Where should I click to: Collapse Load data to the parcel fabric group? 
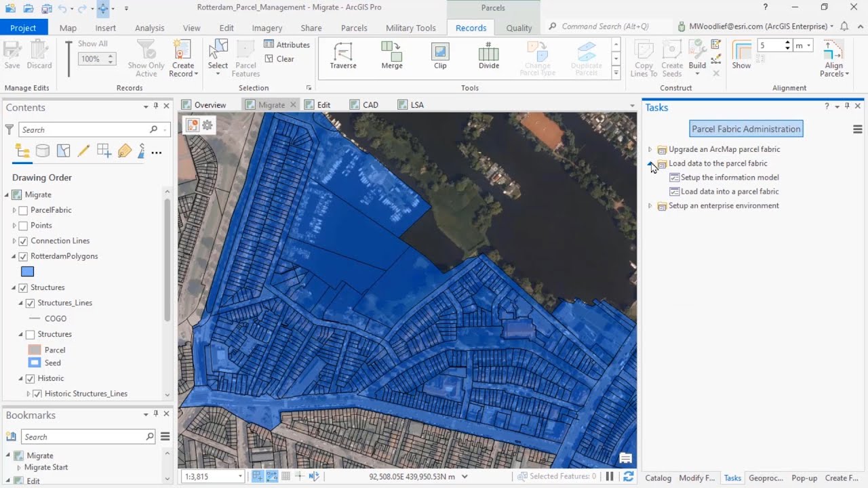point(650,163)
